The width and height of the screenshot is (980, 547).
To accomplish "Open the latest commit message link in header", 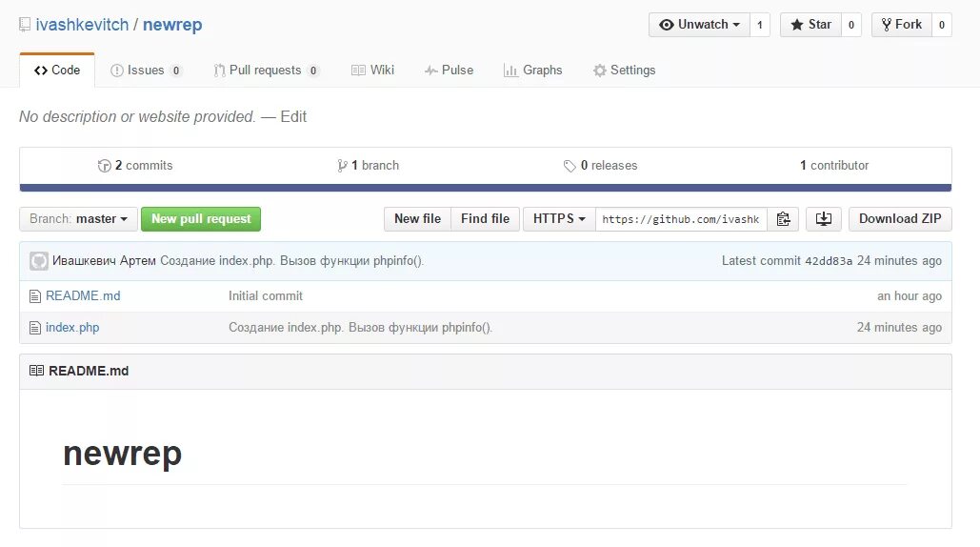I will point(291,261).
